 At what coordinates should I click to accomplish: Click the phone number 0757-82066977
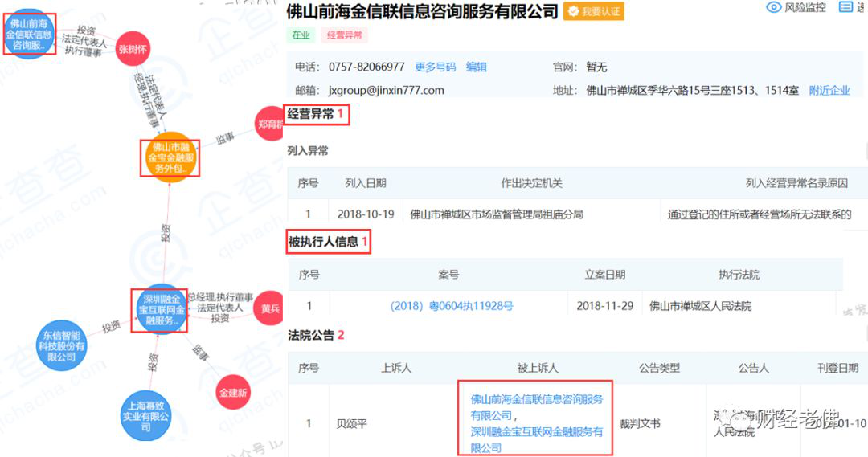366,67
